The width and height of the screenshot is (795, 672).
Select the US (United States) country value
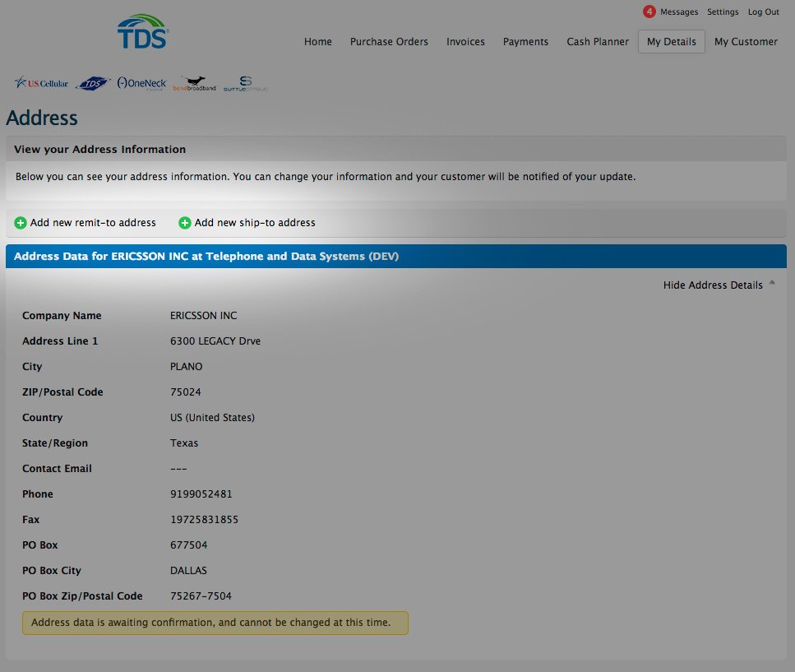[x=212, y=417]
